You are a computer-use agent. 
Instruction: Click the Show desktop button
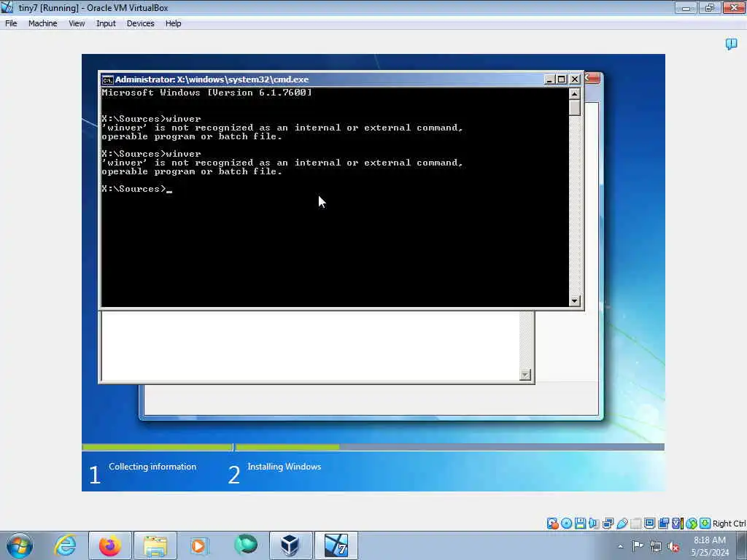click(742, 545)
